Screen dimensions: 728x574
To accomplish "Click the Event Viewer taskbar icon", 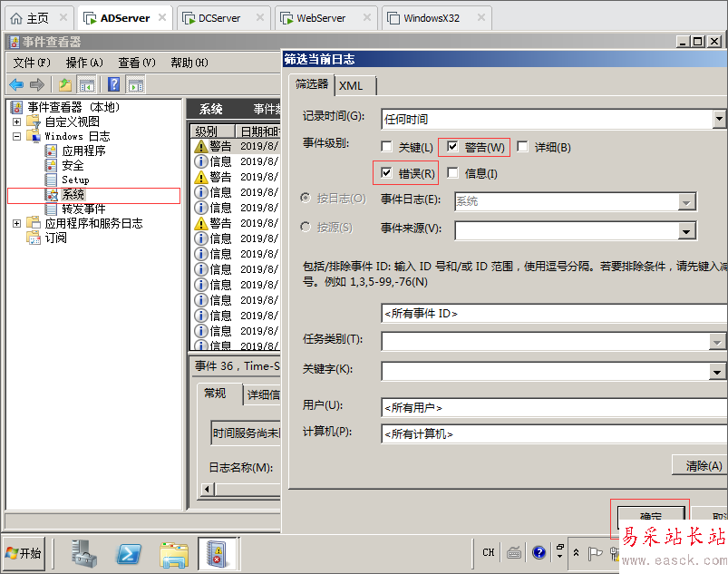I will (218, 553).
